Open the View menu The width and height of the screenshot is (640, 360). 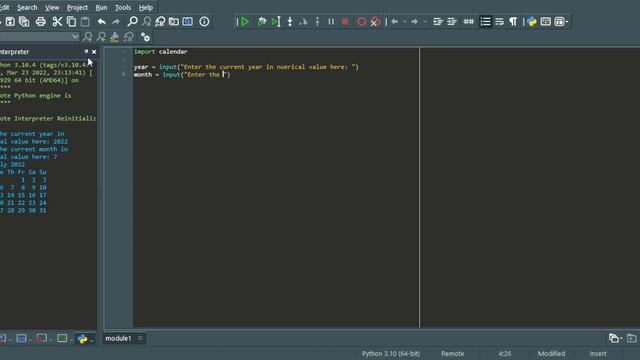52,7
